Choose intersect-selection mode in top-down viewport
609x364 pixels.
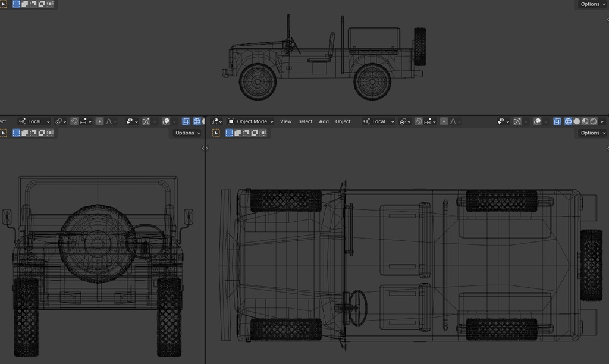pyautogui.click(x=263, y=133)
